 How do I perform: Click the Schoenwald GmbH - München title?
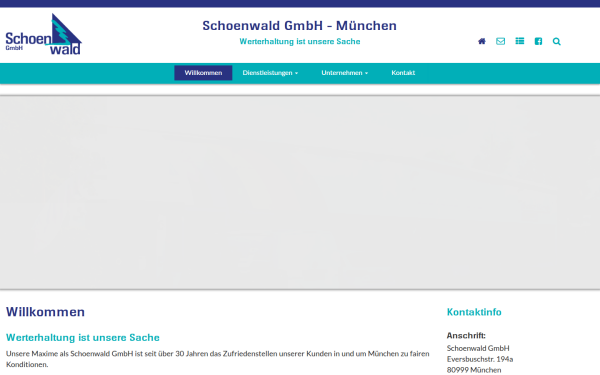pyautogui.click(x=300, y=26)
